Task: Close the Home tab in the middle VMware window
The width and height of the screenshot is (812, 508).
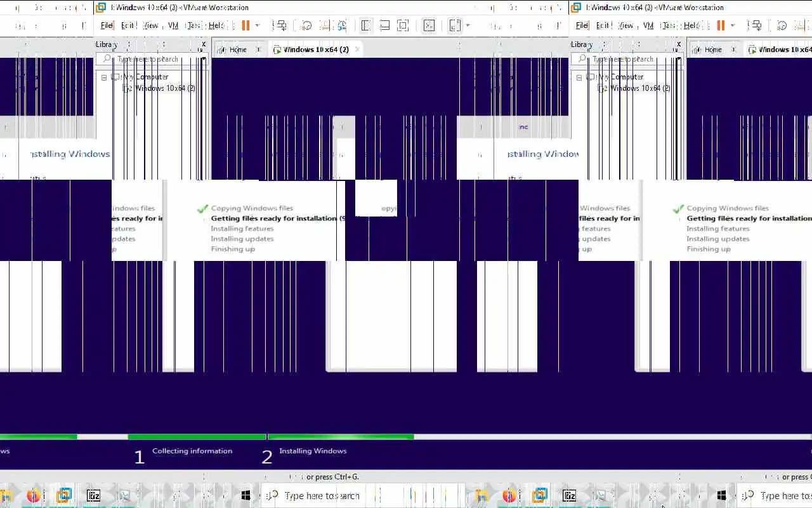Action: pos(258,50)
